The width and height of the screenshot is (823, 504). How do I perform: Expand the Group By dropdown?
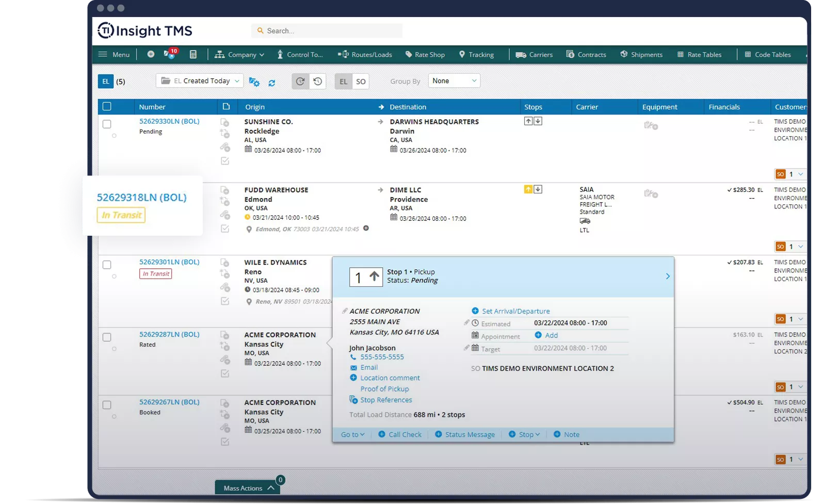tap(454, 81)
